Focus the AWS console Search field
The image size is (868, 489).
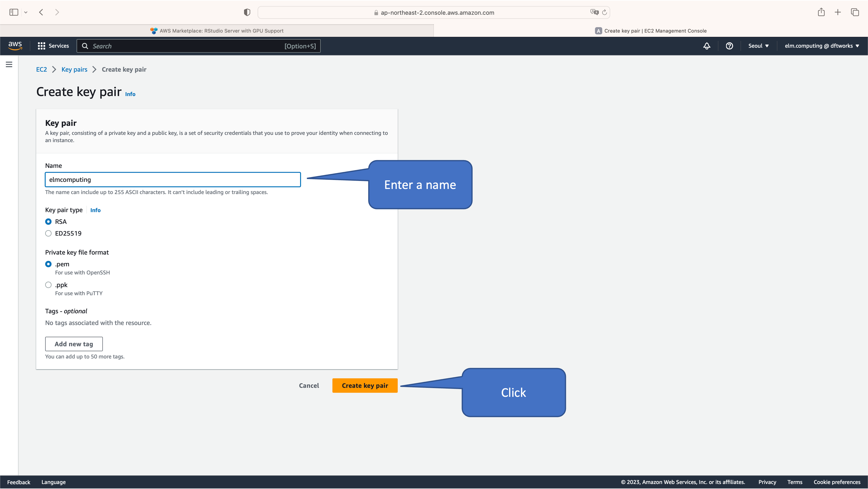coord(198,46)
